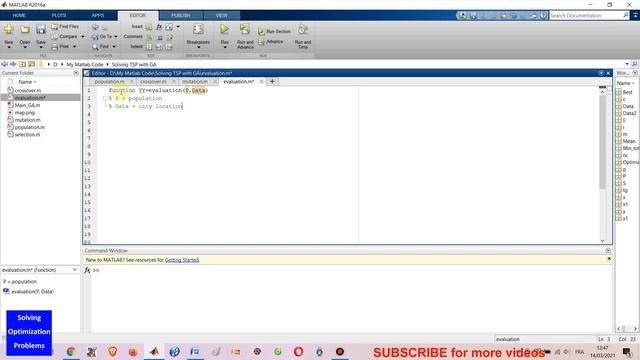
Task: Select crossover.m in Current Folder
Action: tap(28, 91)
